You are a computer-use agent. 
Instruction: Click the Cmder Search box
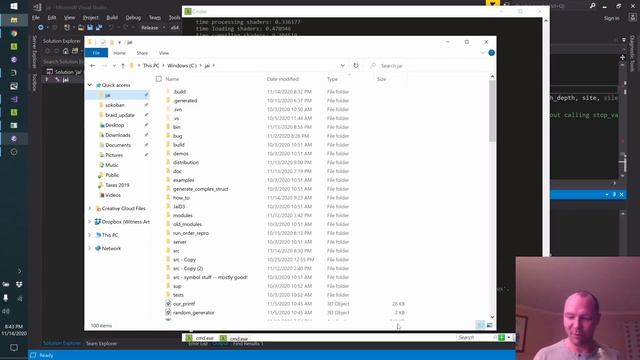pos(476,338)
